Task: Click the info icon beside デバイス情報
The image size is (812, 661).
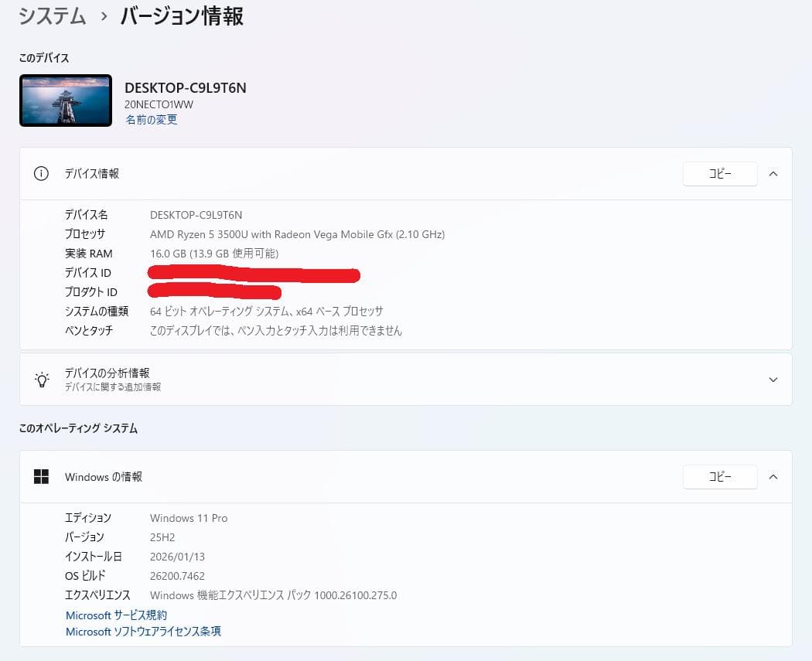Action: pos(40,173)
